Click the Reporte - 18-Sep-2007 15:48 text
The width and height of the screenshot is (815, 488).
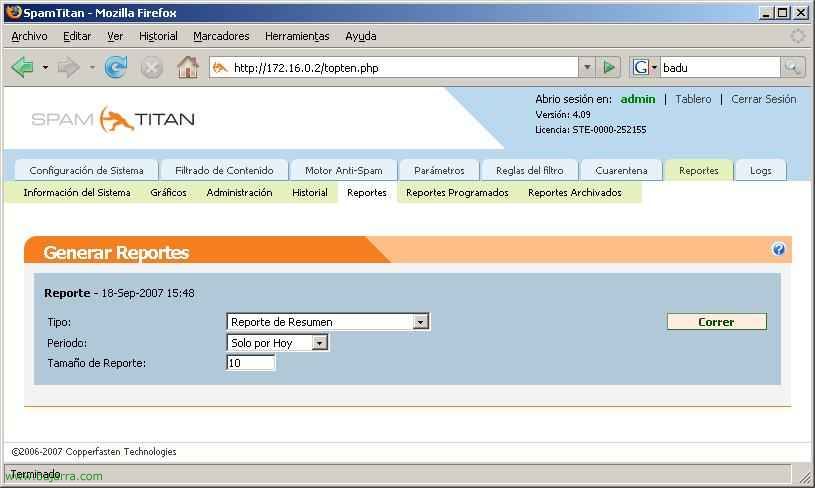(120, 293)
